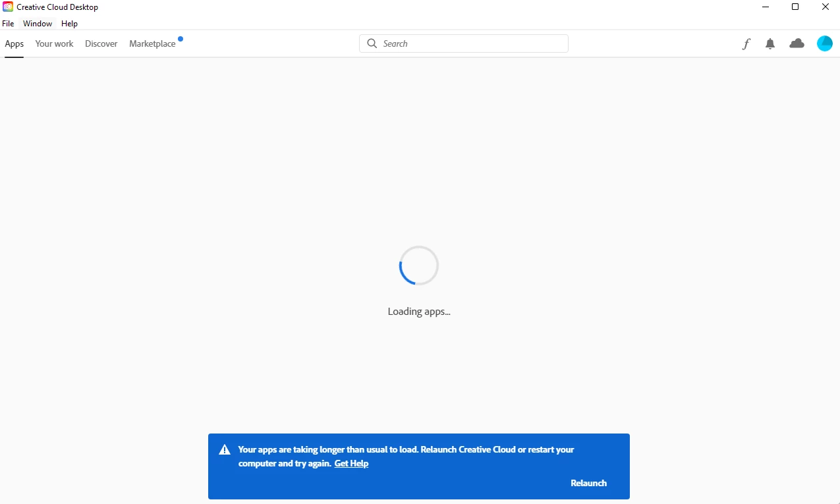Click the warning triangle in the banner

tap(225, 450)
